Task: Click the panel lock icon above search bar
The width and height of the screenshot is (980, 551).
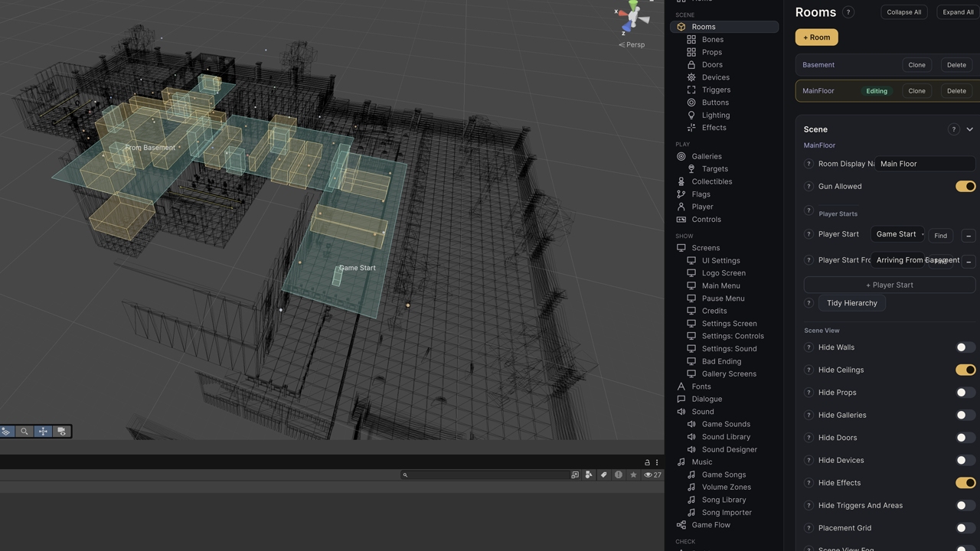Action: coord(647,462)
